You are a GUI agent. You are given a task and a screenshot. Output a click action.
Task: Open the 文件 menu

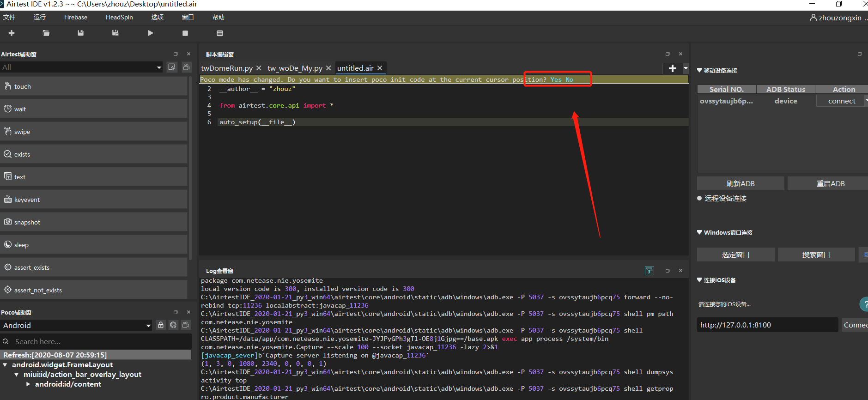click(9, 17)
